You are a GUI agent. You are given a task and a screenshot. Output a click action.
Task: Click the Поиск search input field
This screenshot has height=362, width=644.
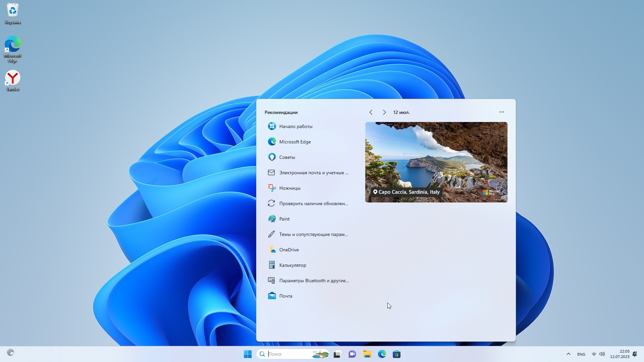[x=288, y=354]
